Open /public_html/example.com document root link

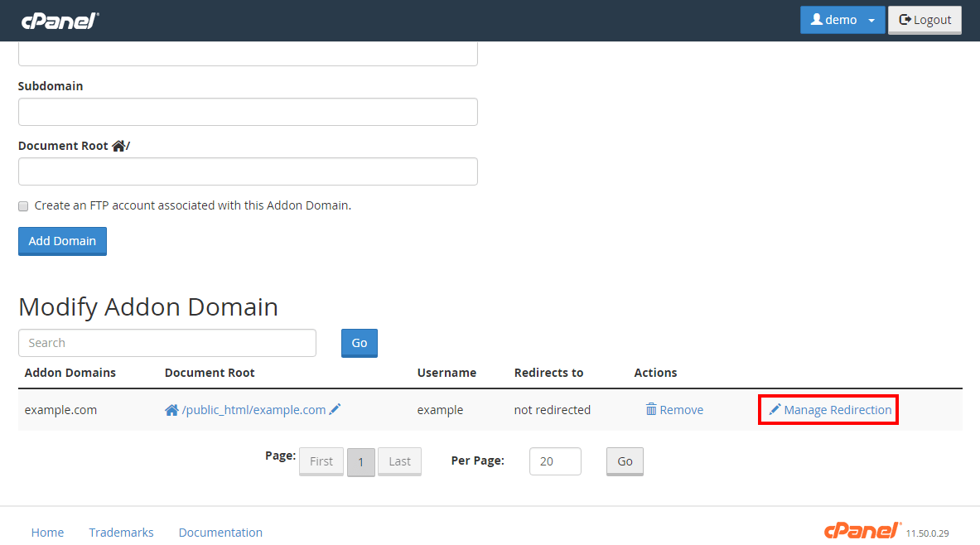253,410
